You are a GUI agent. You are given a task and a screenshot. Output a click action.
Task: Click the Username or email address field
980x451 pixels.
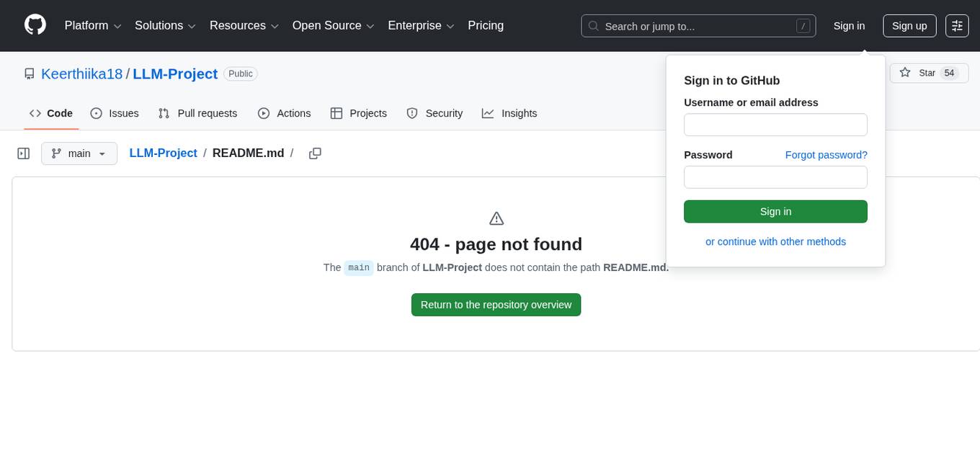pyautogui.click(x=775, y=124)
